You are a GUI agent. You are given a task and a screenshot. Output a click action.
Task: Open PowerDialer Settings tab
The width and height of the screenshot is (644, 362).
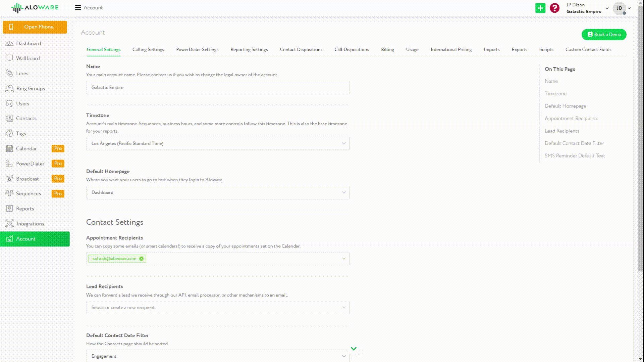(197, 50)
